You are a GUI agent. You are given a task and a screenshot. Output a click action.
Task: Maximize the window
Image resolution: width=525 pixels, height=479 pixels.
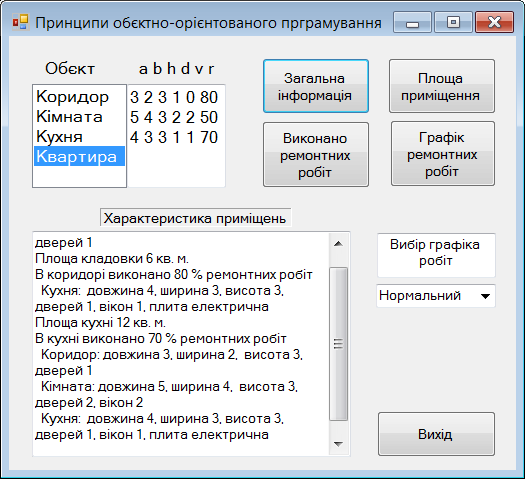[x=453, y=22]
